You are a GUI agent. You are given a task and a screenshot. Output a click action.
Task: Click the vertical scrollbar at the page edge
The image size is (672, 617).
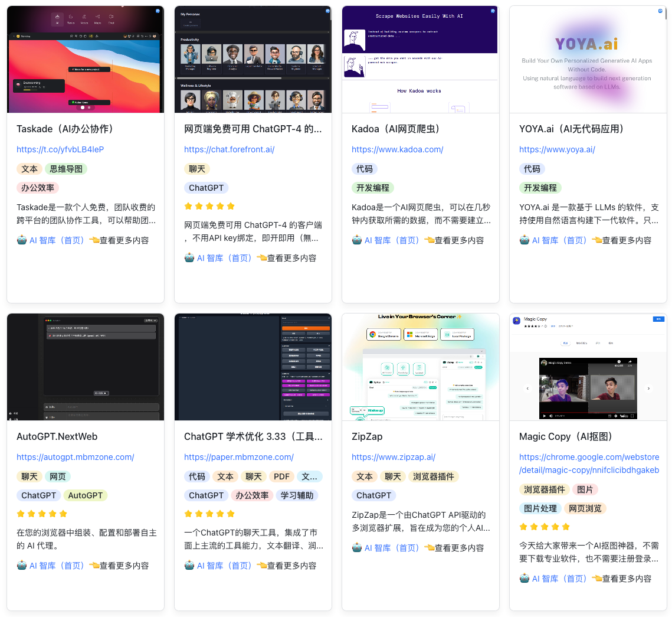click(x=666, y=13)
